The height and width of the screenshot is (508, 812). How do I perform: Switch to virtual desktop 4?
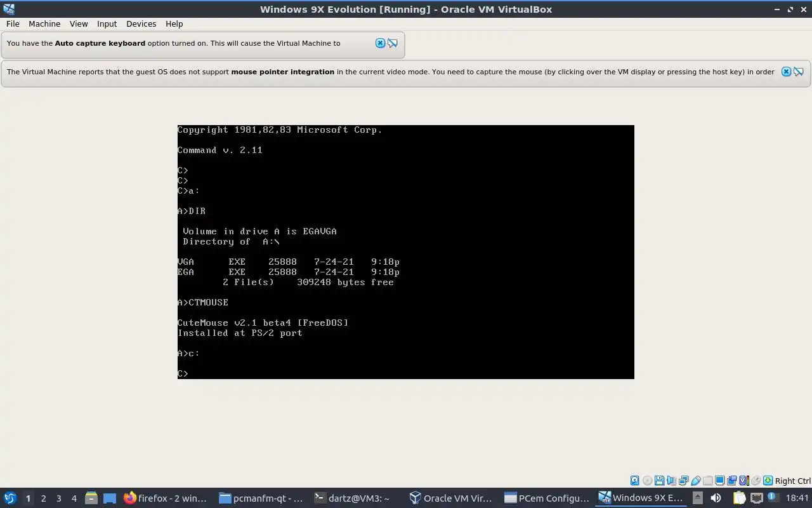coord(74,498)
